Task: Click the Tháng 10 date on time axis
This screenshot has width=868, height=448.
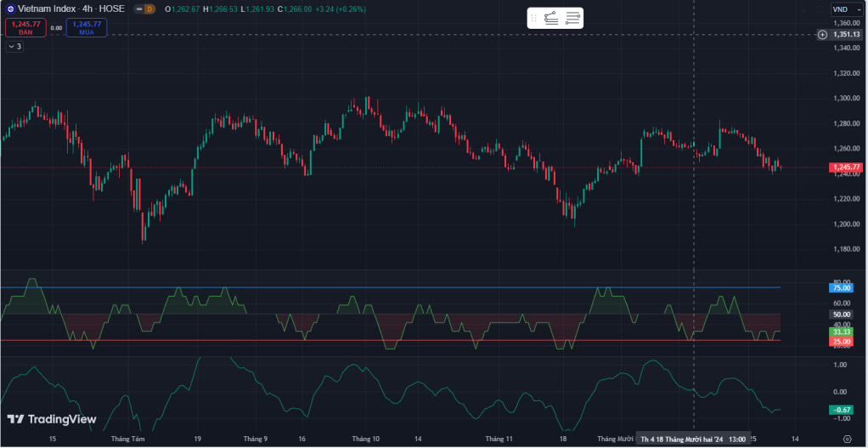Action: [x=365, y=439]
